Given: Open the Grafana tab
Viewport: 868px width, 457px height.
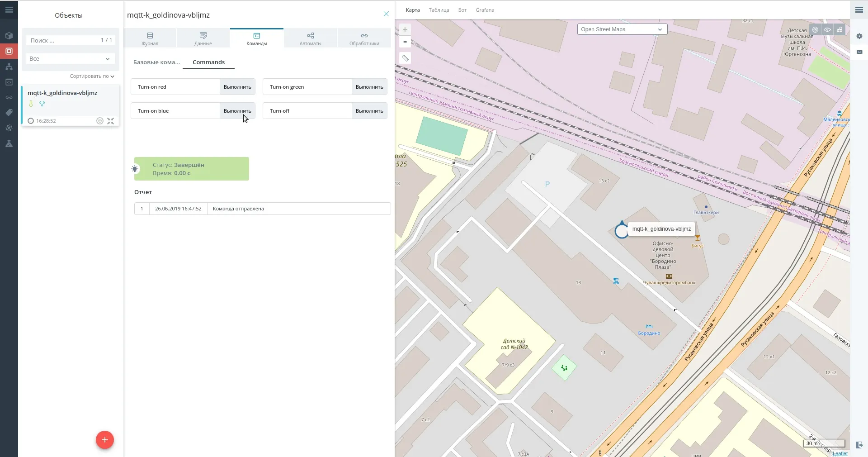Looking at the screenshot, I should click(485, 10).
